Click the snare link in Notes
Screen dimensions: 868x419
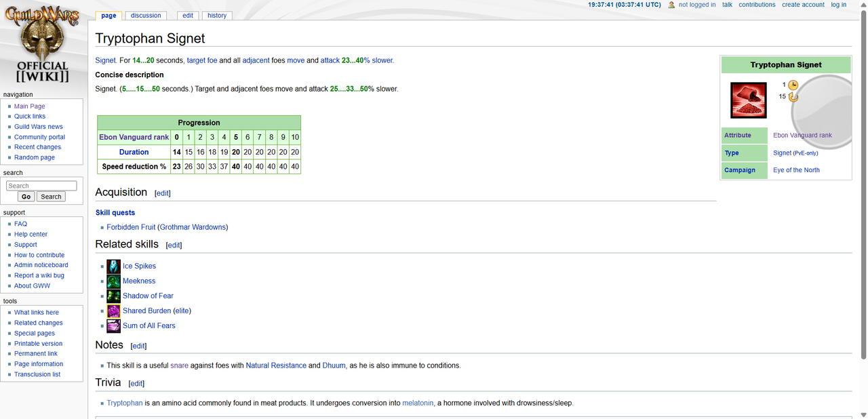180,365
